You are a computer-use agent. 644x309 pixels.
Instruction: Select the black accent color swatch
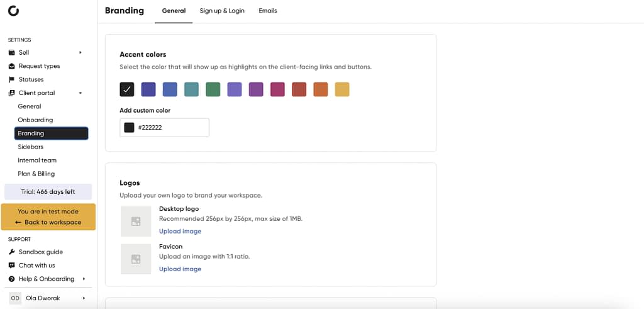point(127,89)
